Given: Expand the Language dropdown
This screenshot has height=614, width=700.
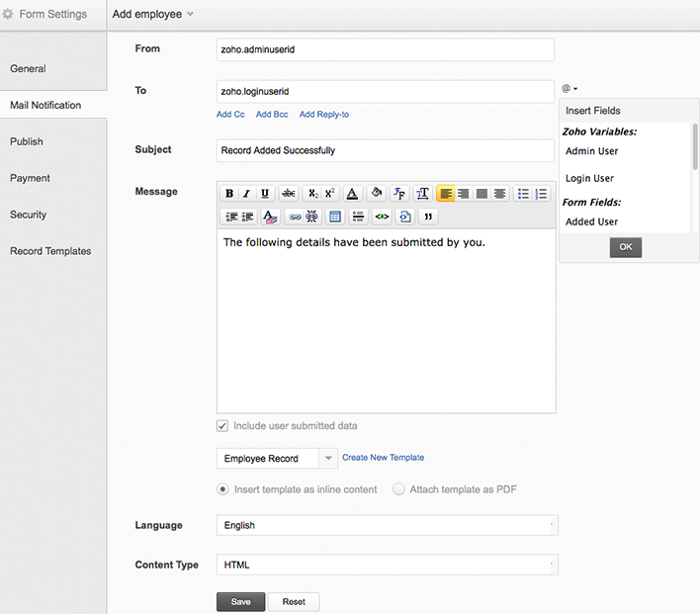Looking at the screenshot, I should click(387, 525).
